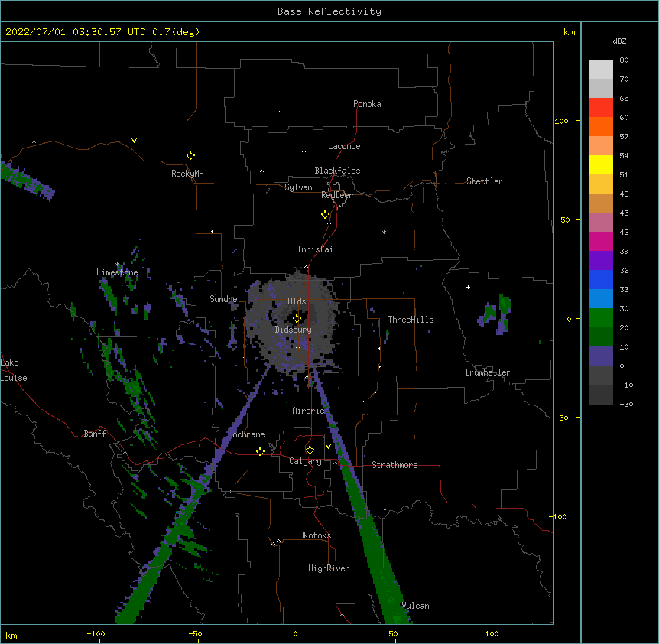Pick the green 20-30 dBZ legend band
Screen dimensions: 659x644
pyautogui.click(x=601, y=318)
